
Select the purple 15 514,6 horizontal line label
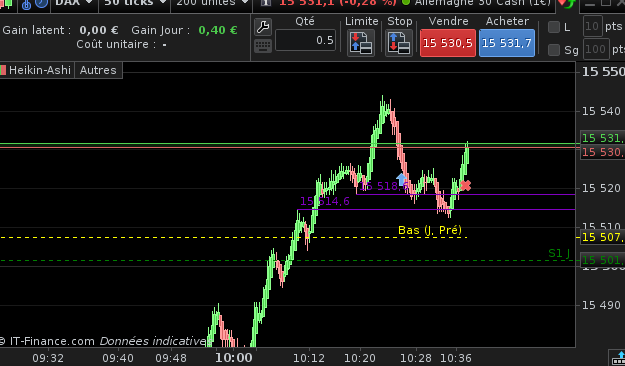325,201
